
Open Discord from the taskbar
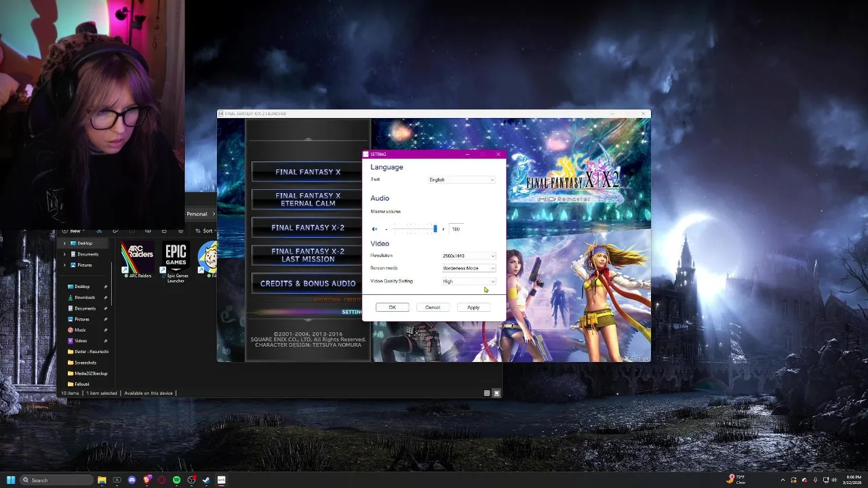click(x=132, y=480)
